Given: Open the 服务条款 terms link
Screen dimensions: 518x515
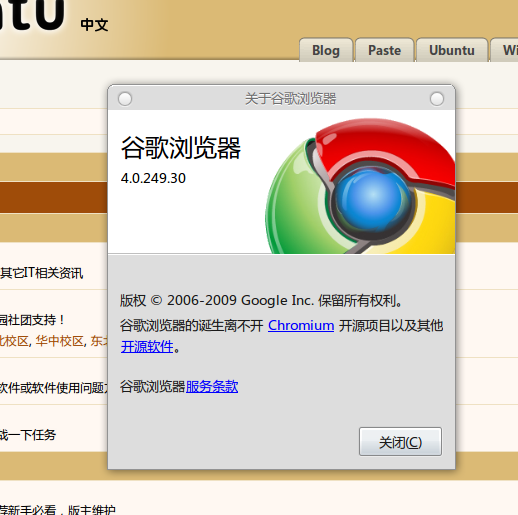Looking at the screenshot, I should (x=212, y=387).
